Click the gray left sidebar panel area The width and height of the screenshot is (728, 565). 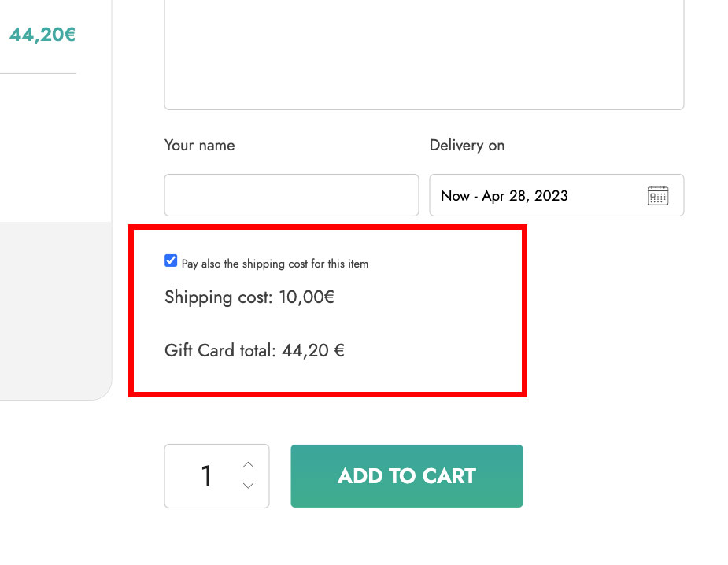pyautogui.click(x=55, y=310)
